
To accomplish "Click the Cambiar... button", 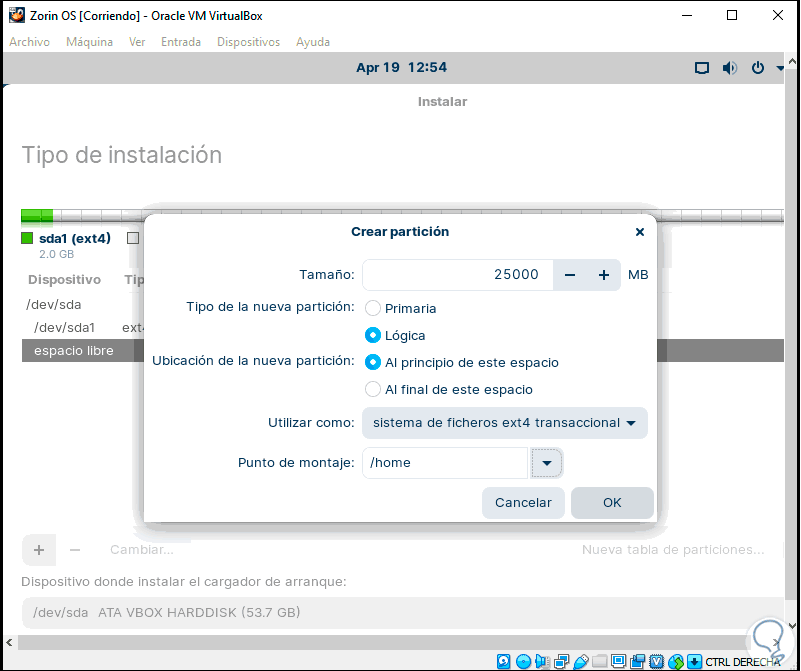I will pos(142,550).
